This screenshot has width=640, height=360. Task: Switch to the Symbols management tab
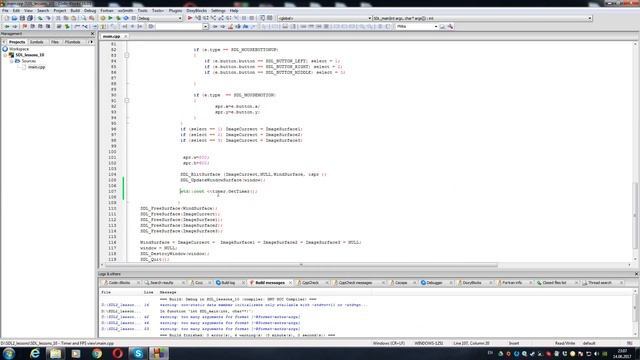point(36,42)
